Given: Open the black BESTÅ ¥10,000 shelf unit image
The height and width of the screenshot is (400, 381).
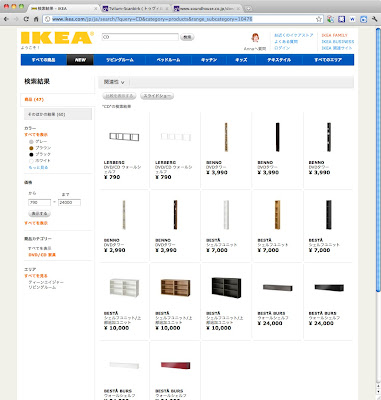Looking at the screenshot, I should tap(226, 288).
